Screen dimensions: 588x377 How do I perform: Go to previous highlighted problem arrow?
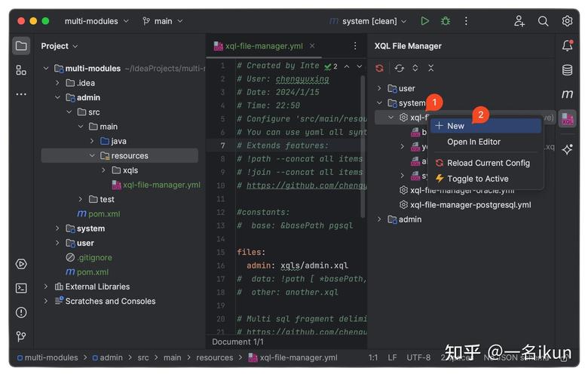[347, 66]
